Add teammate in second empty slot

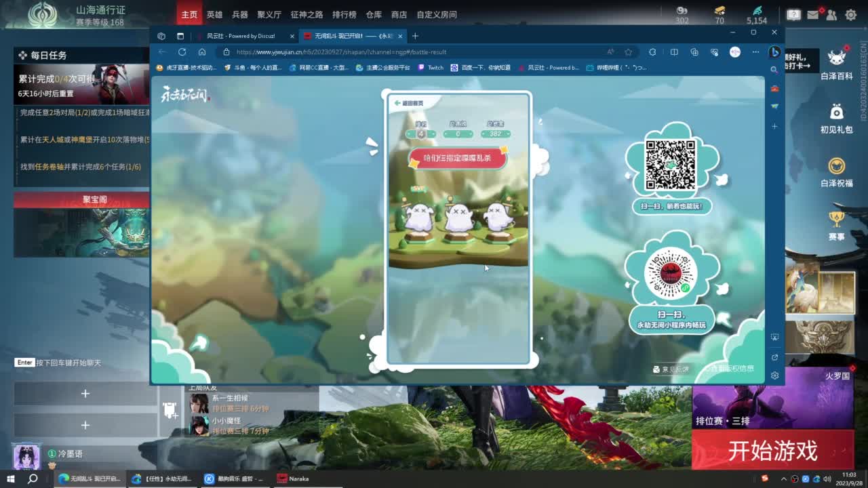85,425
